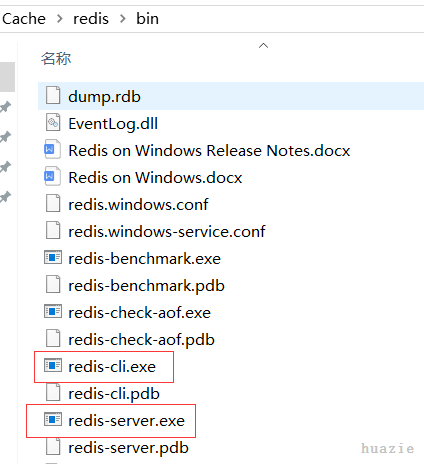Select the redis-server.pdb file name
424x464 pixels.
click(x=128, y=448)
